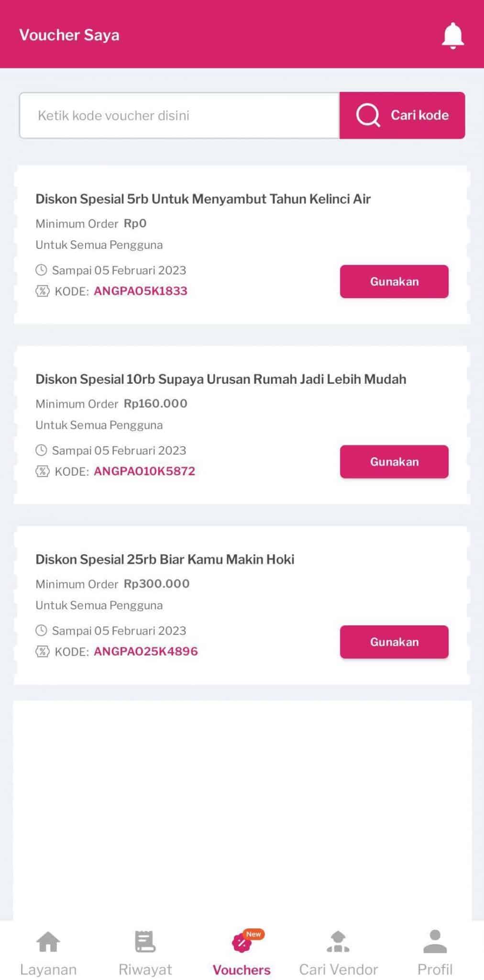Viewport: 484px width, 980px height.
Task: Open the Cari Vendor tab
Action: [x=338, y=953]
